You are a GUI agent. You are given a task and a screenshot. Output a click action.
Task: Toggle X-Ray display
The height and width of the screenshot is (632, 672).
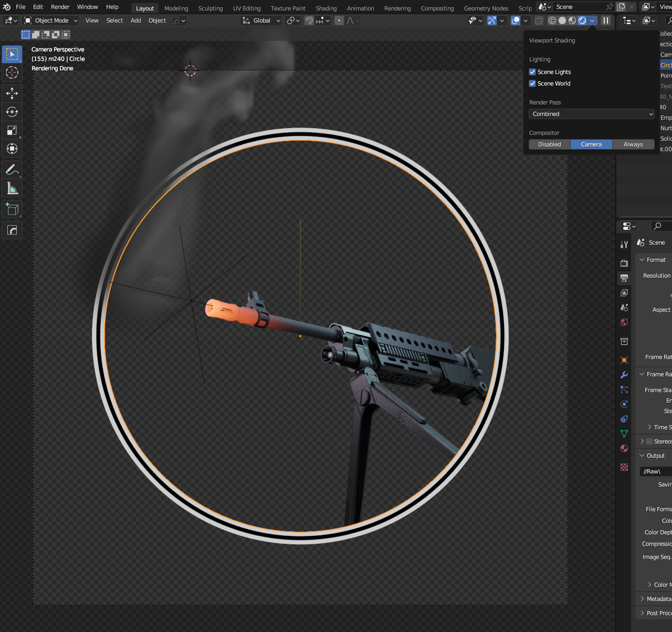pyautogui.click(x=539, y=20)
